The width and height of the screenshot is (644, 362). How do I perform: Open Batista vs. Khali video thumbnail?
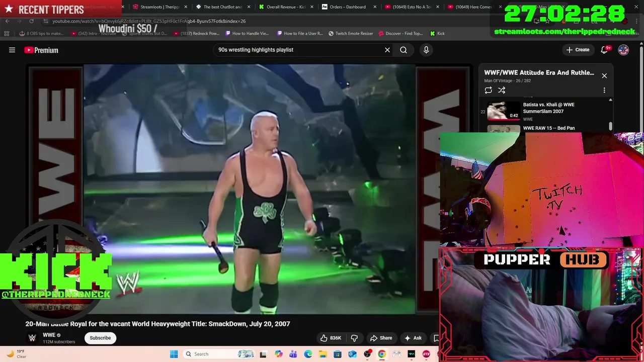click(504, 111)
